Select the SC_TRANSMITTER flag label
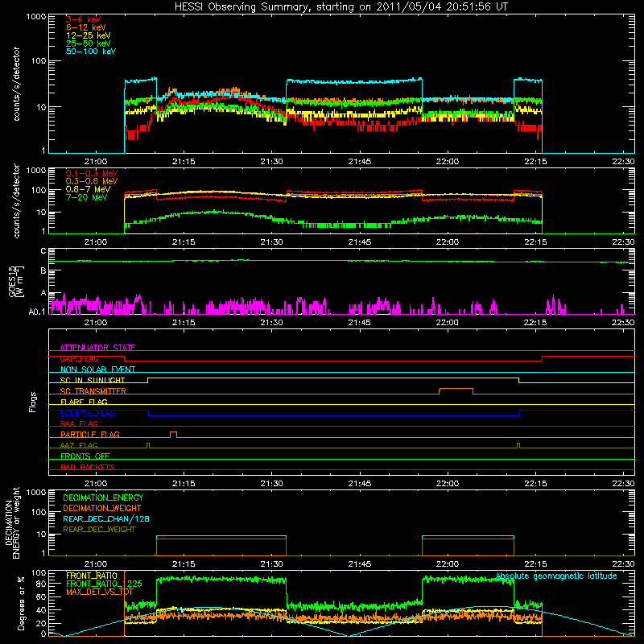The image size is (644, 644). [x=93, y=391]
